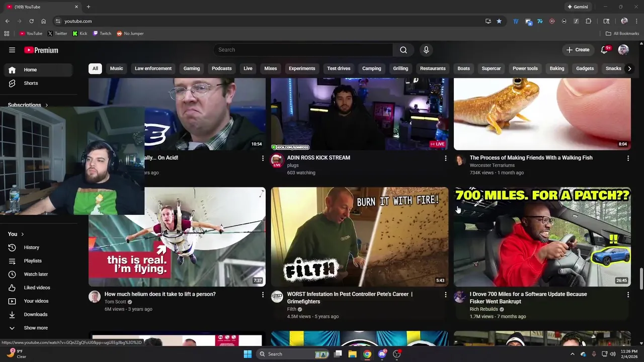Viewport: 644px width, 362px height.
Task: Go to Home in the sidebar
Action: click(38, 70)
